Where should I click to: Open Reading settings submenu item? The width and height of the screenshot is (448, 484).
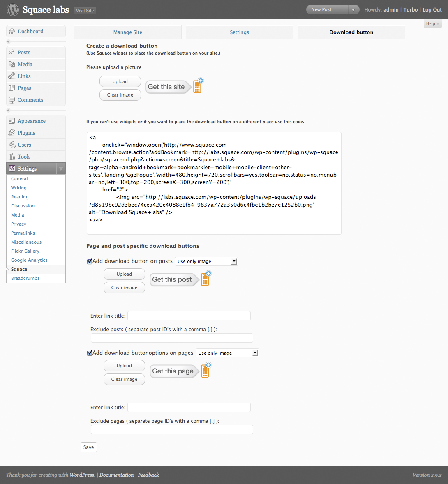[20, 197]
